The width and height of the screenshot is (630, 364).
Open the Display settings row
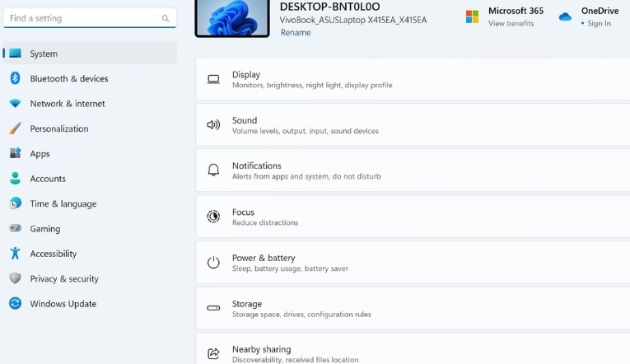click(413, 79)
